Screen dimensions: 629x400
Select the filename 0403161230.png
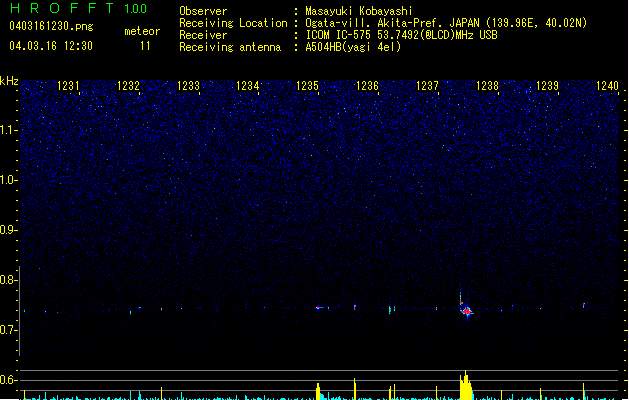pos(51,26)
